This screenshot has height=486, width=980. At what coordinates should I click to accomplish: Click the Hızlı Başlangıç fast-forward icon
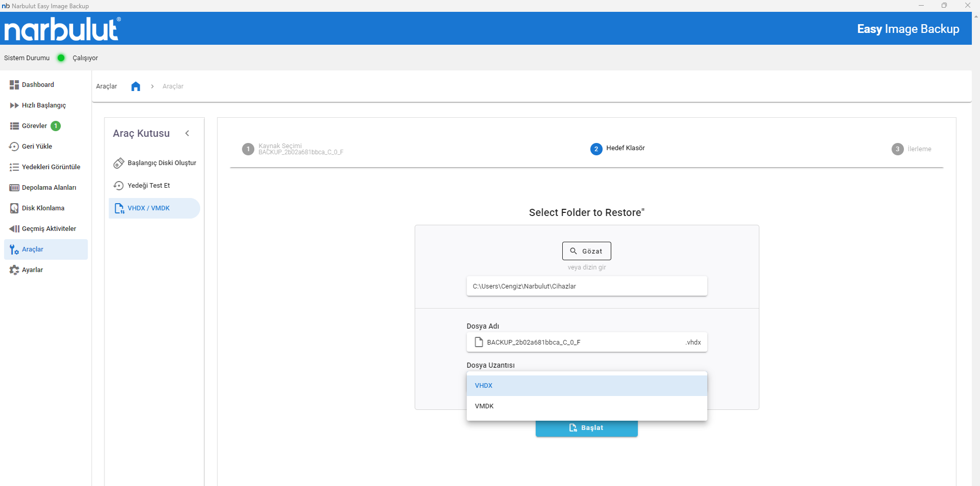14,105
